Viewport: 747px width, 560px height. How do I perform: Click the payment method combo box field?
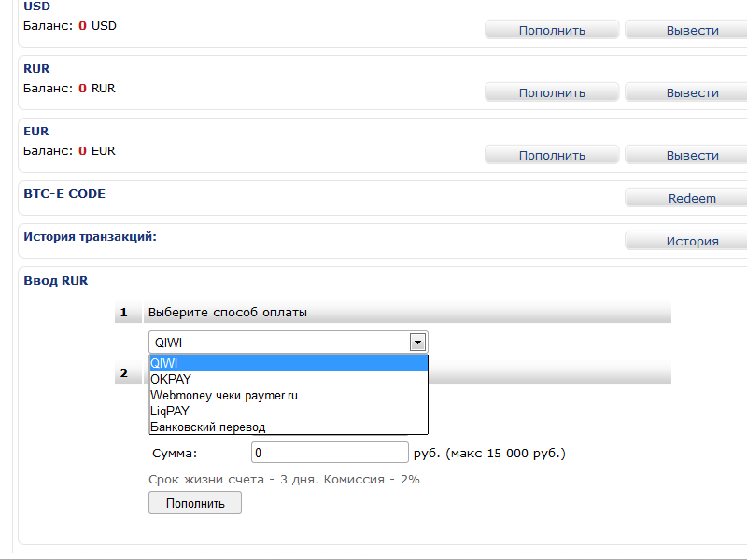279,343
